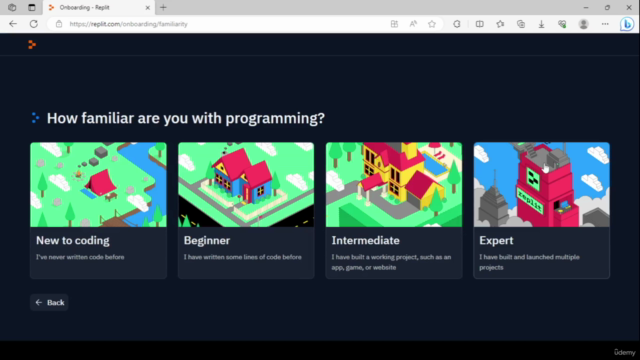Choose the Beginner title

tap(207, 240)
